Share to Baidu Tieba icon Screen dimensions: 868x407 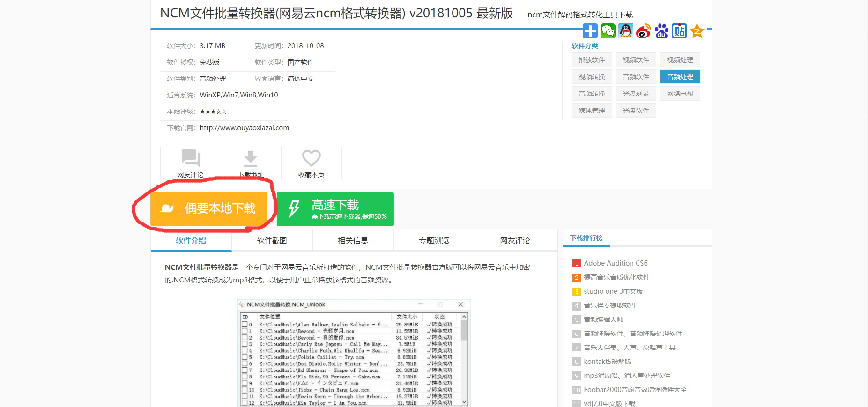click(x=679, y=31)
